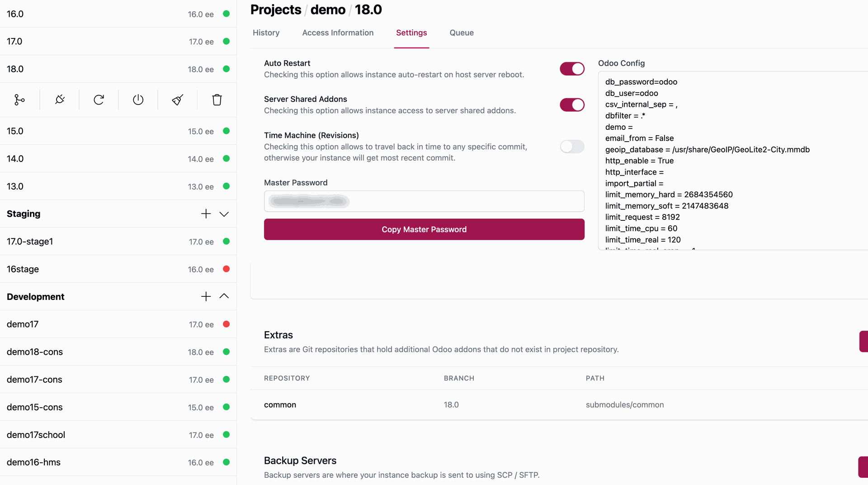The height and width of the screenshot is (485, 868).
Task: Add a new Development instance with plus icon
Action: tap(206, 296)
